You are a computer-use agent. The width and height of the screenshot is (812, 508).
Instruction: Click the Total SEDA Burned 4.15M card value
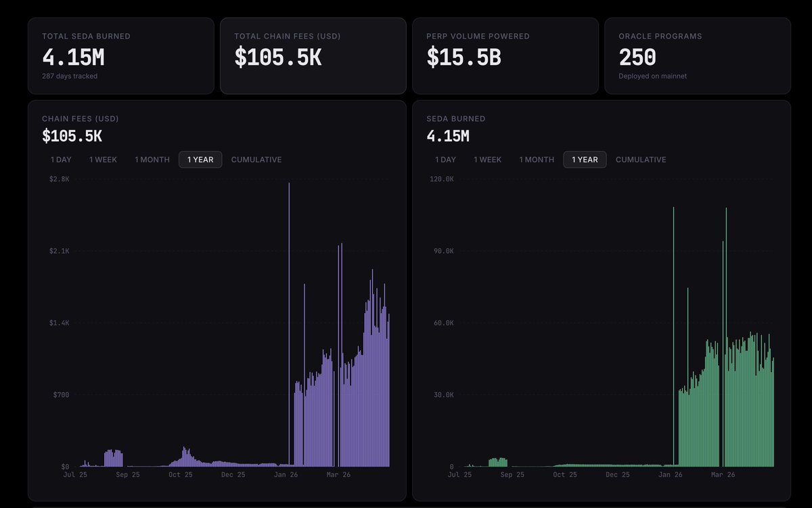click(73, 57)
